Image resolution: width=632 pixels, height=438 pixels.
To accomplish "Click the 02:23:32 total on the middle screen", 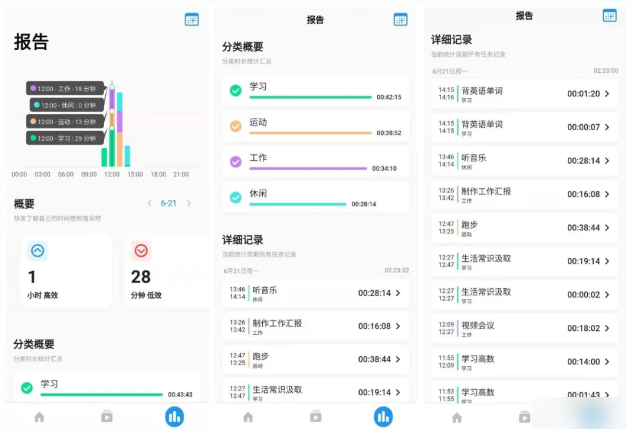I will click(397, 270).
